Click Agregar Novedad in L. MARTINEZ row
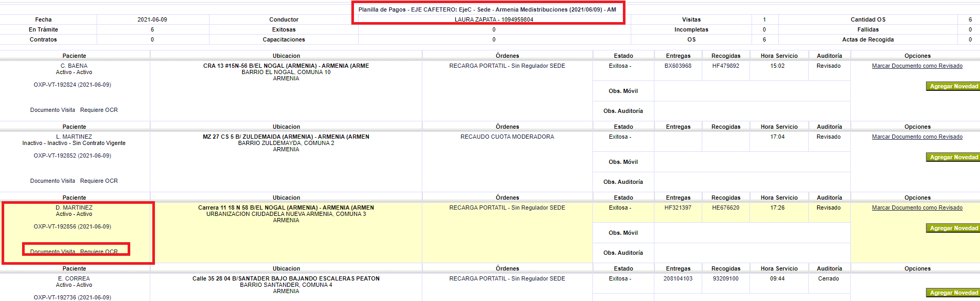 pos(953,158)
